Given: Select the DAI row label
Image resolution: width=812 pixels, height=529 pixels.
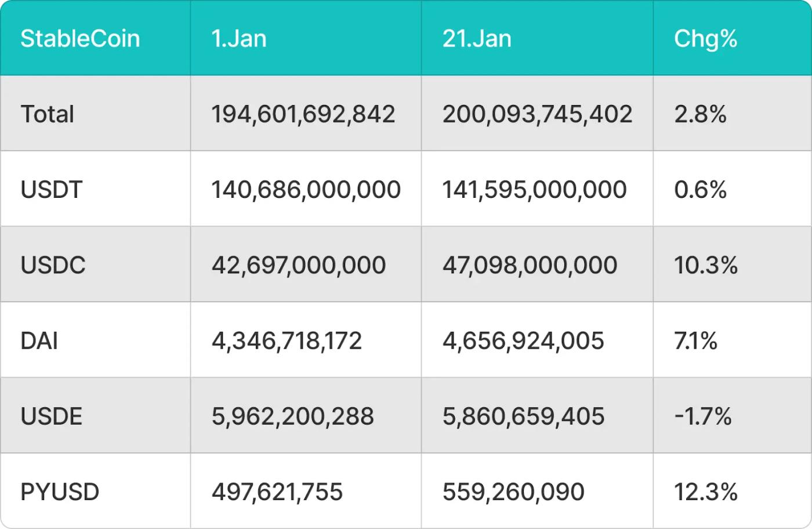Looking at the screenshot, I should pos(39,340).
